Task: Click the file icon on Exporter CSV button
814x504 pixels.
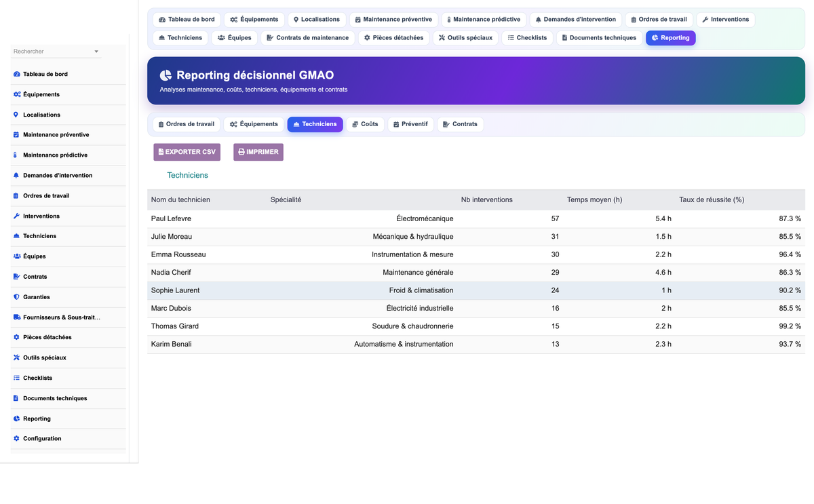Action: (x=161, y=152)
